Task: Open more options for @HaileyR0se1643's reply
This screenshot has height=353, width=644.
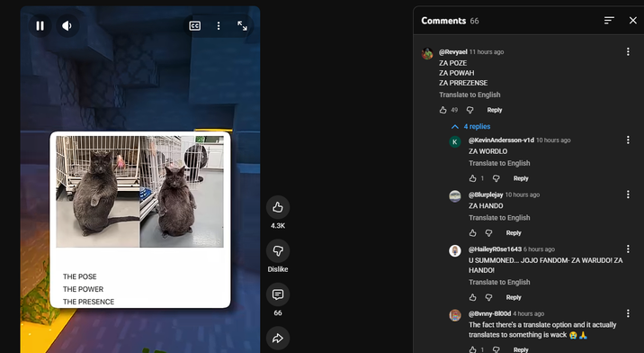Action: click(x=628, y=249)
